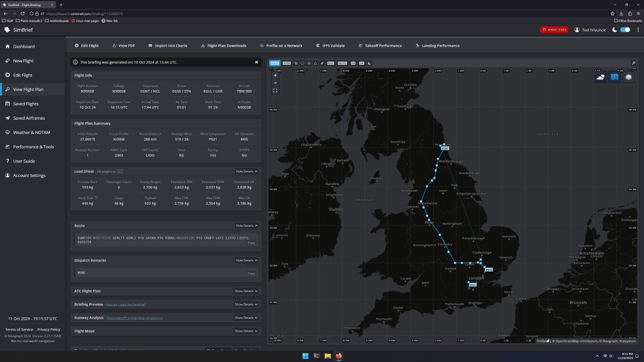This screenshot has width=644, height=362.
Task: Open 'How do I read this briefing?' link
Action: coord(126,305)
